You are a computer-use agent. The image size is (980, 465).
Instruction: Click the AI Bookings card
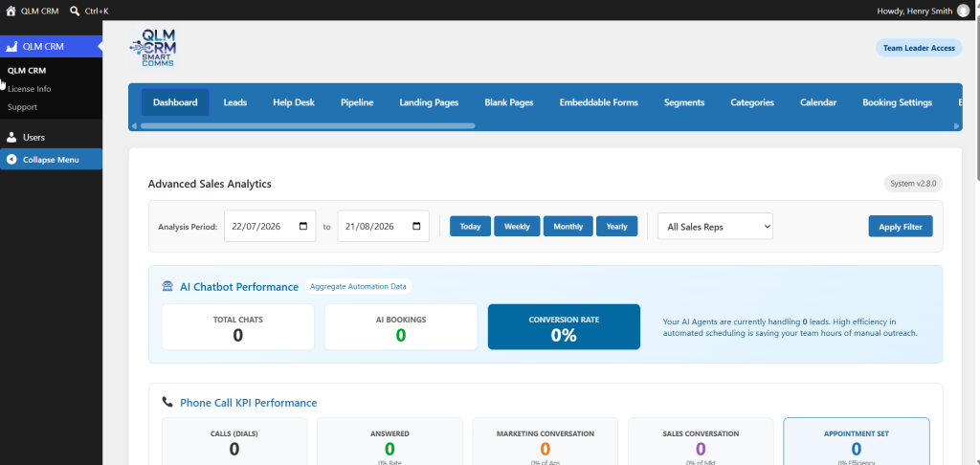coord(401,327)
